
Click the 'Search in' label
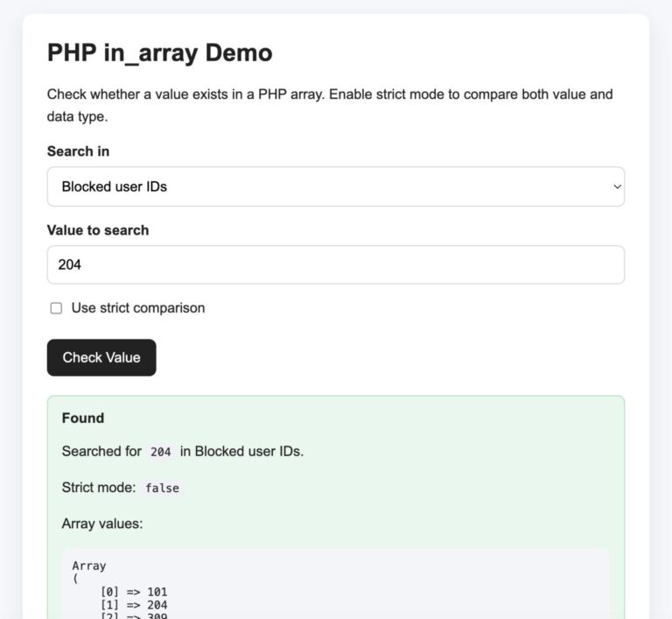point(78,151)
